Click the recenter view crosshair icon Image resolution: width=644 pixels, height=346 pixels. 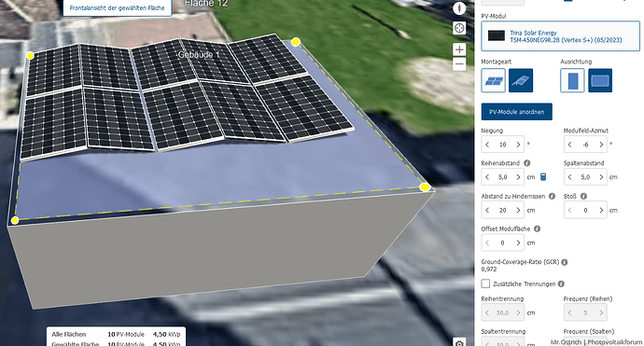coord(459,28)
